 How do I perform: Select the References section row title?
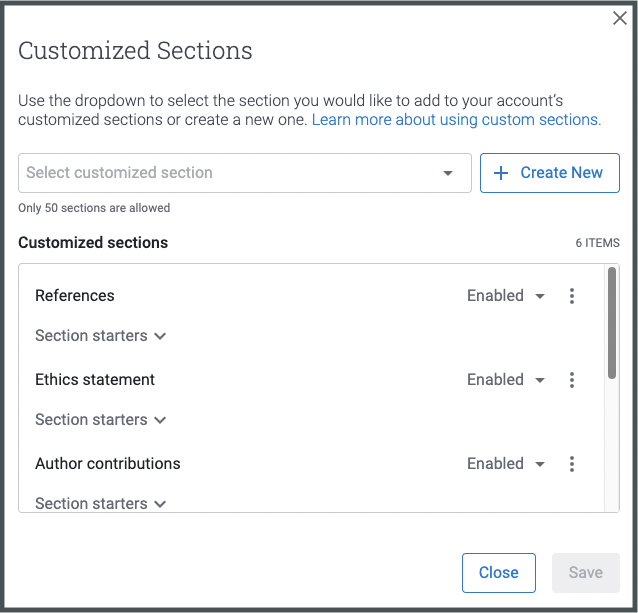click(x=75, y=296)
